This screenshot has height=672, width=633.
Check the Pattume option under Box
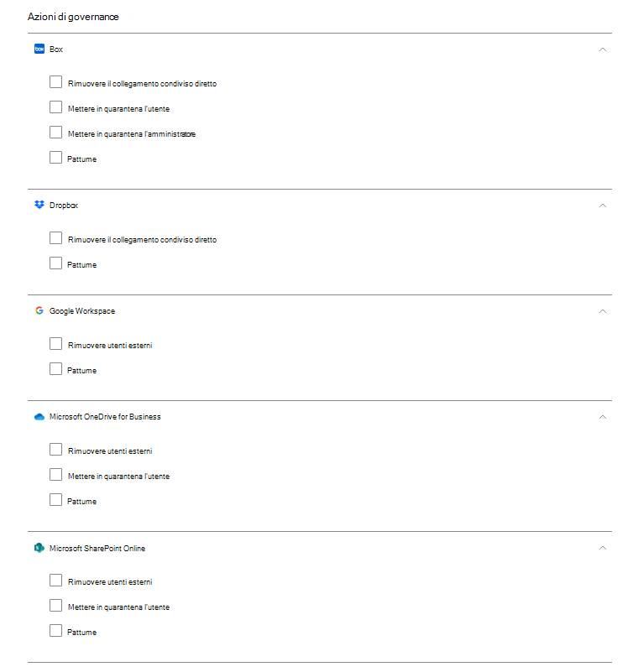[x=56, y=158]
